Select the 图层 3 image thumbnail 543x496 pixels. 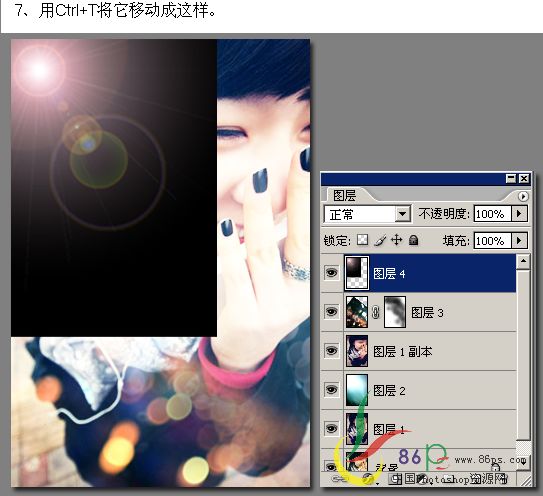(x=357, y=312)
